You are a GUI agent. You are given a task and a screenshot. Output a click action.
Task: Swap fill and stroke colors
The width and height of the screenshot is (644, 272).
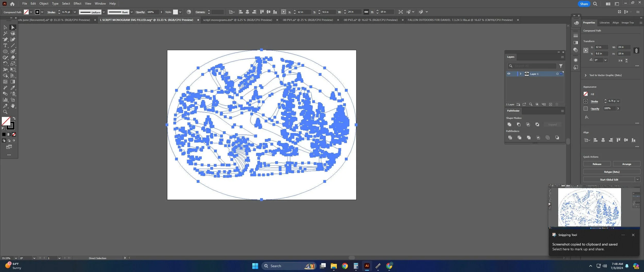coord(14,118)
